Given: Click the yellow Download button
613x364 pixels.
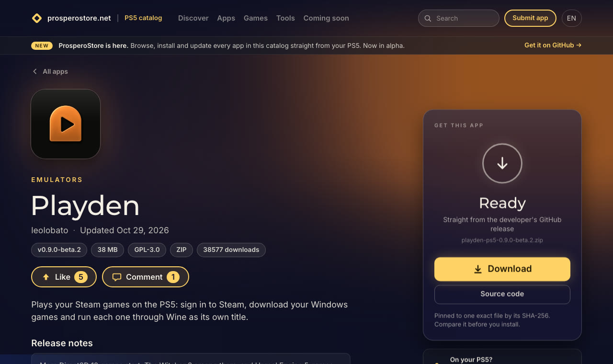Looking at the screenshot, I should point(502,269).
